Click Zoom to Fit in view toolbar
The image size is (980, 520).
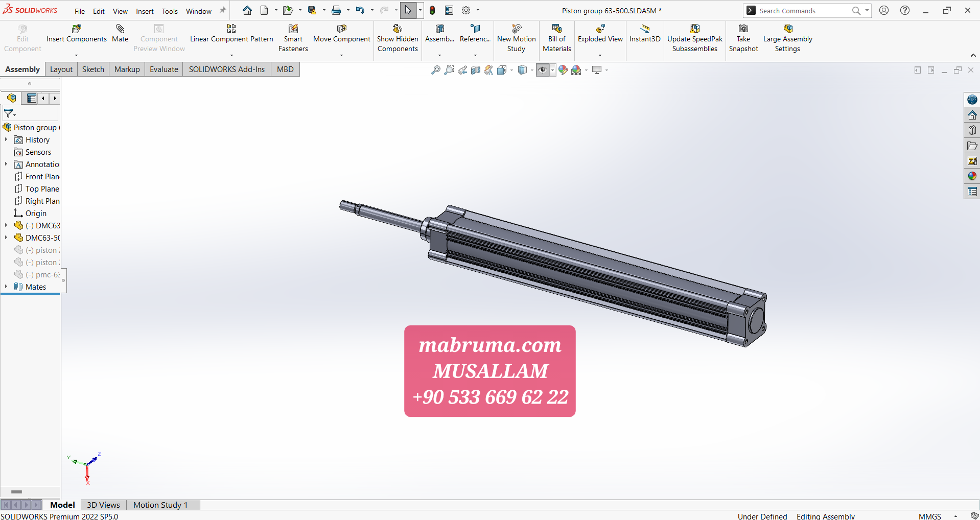pos(436,70)
